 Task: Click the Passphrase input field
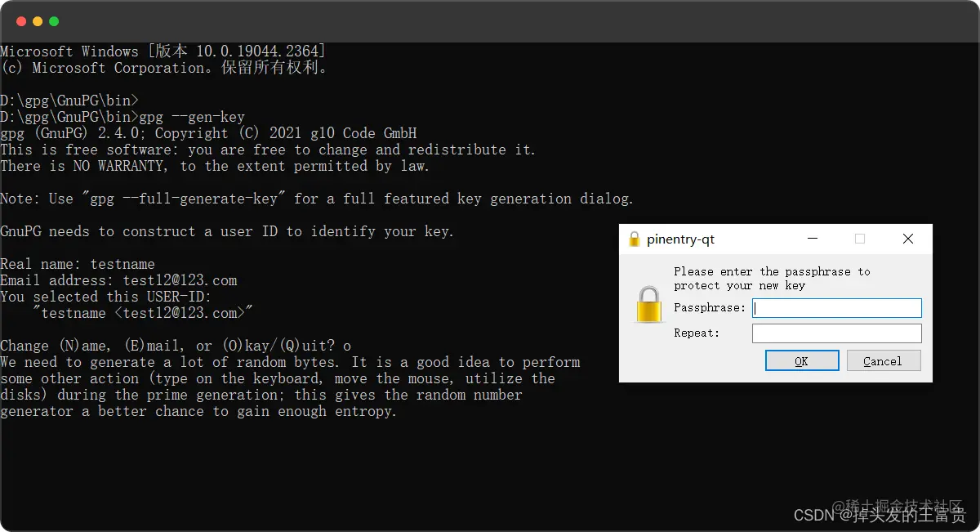837,308
